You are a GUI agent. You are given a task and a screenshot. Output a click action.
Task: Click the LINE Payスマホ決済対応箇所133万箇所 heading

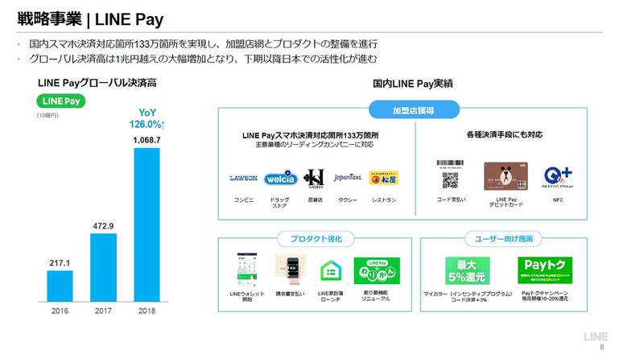pos(310,135)
